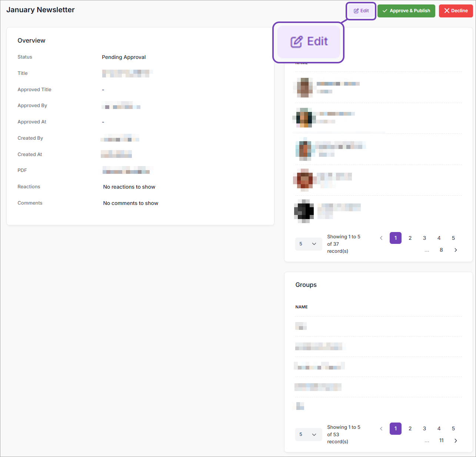This screenshot has width=476, height=457.
Task: Click the first group row in Groups table
Action: point(301,327)
